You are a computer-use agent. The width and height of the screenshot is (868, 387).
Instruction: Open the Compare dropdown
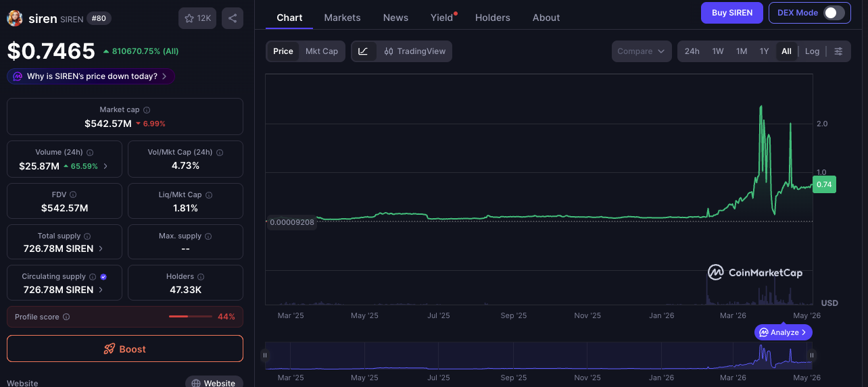pos(642,51)
